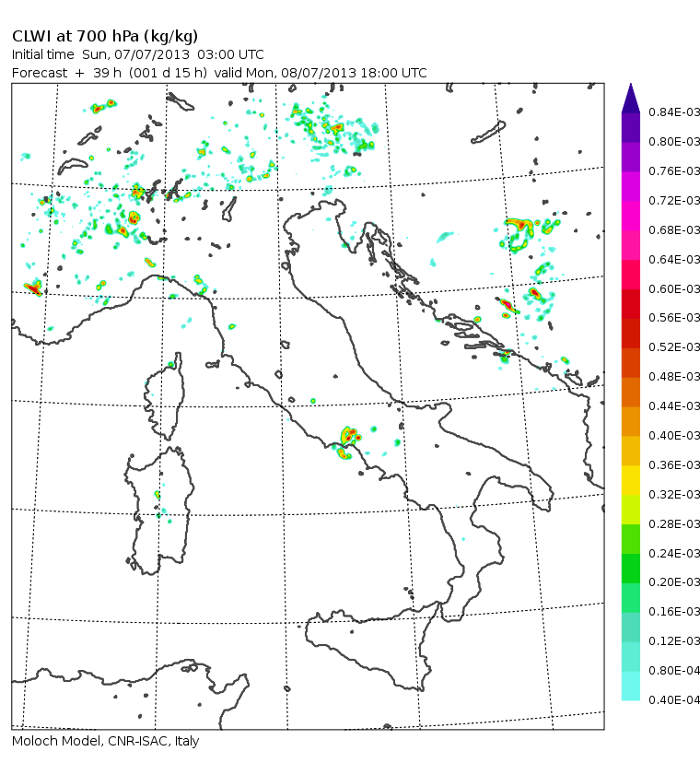The image size is (700, 763).
Task: Click the 0.68E-03 colorbar label
Action: click(674, 229)
